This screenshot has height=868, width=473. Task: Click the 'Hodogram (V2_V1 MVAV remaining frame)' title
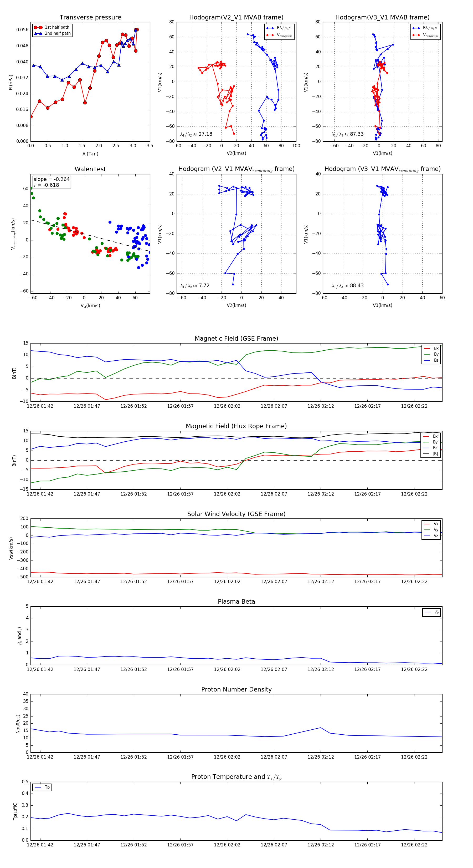coord(236,169)
